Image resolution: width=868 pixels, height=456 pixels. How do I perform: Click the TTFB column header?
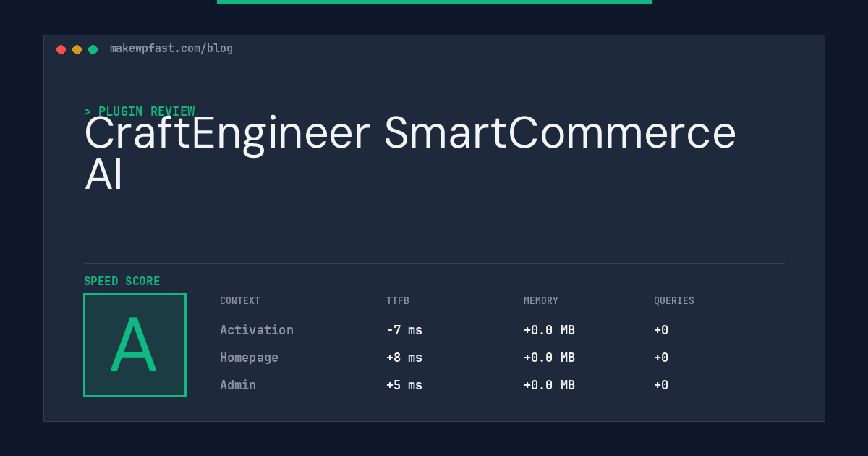[398, 301]
